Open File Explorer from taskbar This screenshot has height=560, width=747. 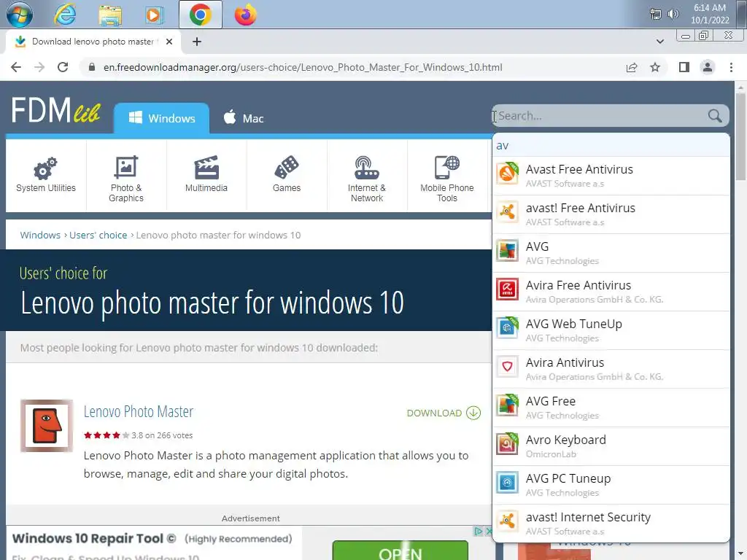point(110,15)
